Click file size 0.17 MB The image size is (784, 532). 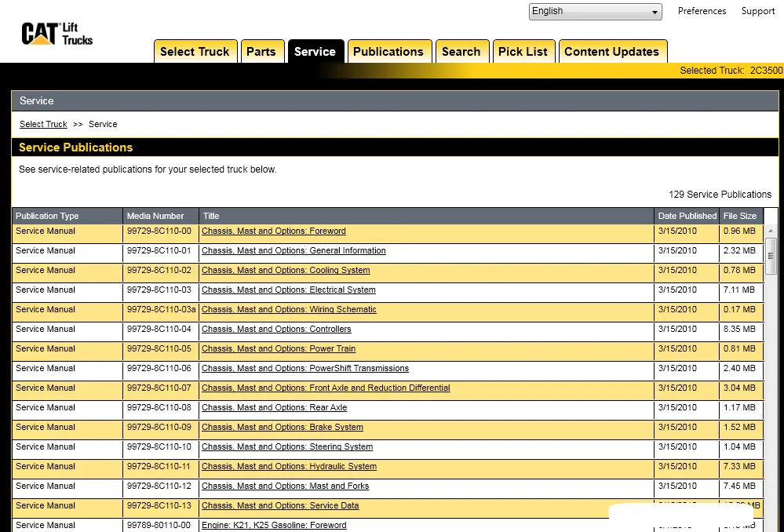(739, 309)
